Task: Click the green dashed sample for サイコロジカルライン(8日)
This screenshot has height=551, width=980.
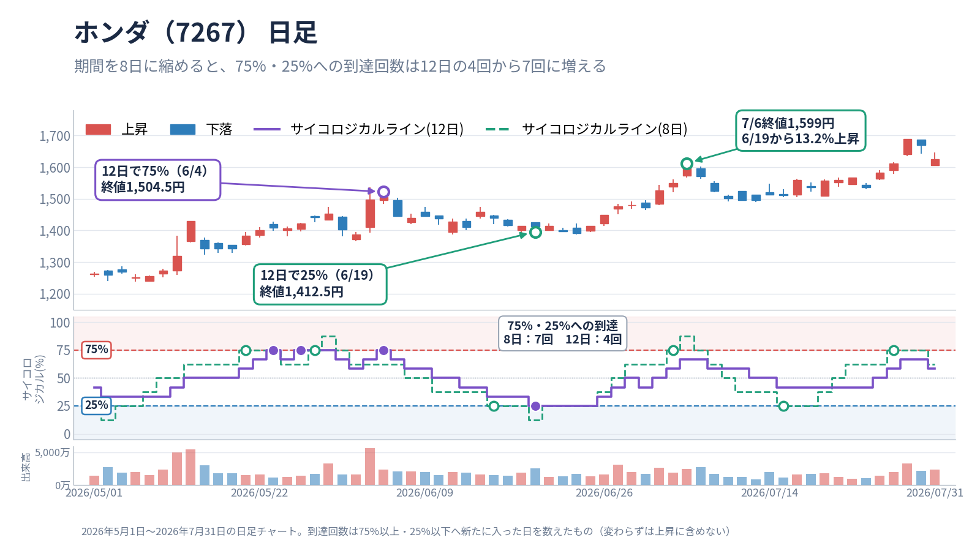Action: point(497,129)
